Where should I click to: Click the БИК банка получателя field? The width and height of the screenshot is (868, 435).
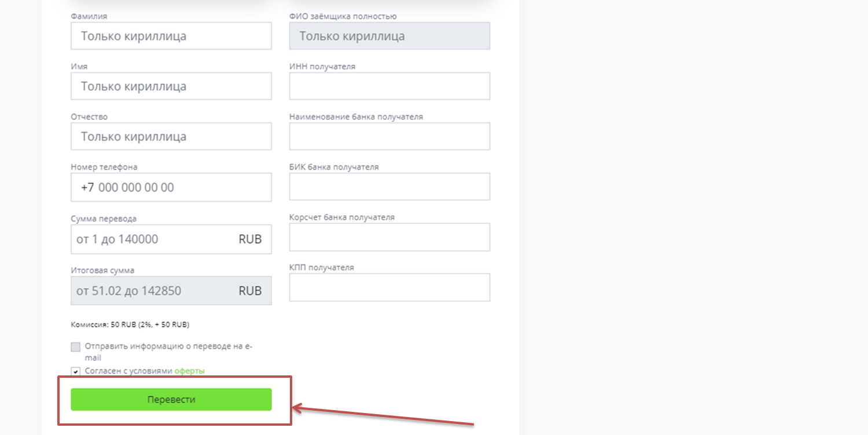point(389,187)
